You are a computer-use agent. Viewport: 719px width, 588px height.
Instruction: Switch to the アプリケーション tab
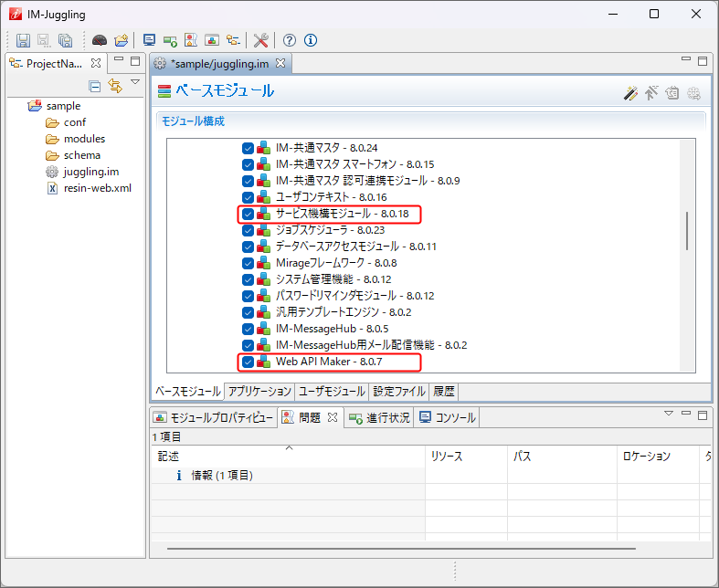point(259,392)
